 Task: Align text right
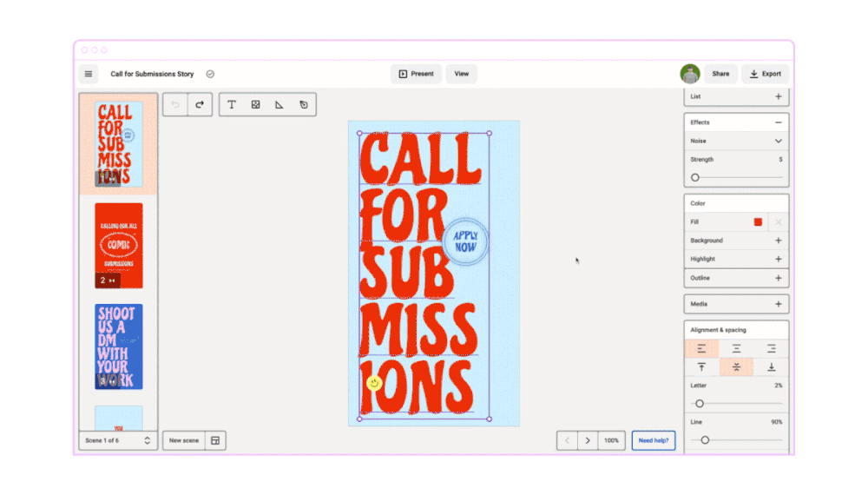click(x=771, y=349)
